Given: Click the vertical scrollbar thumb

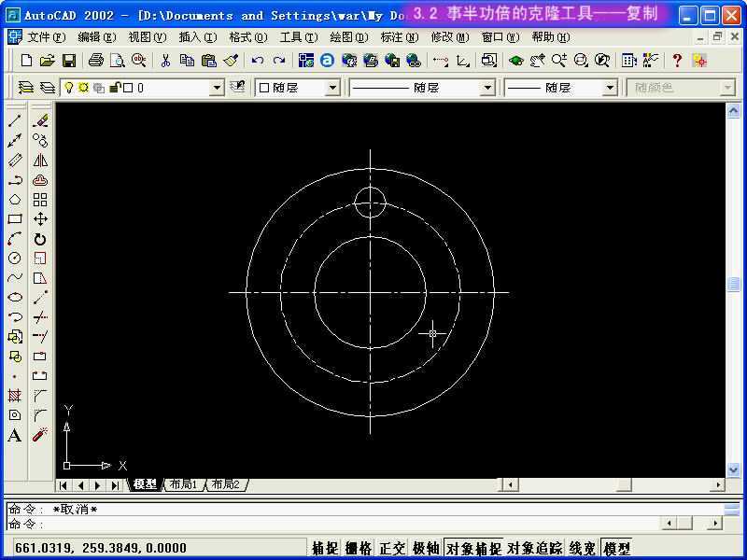Looking at the screenshot, I should (x=734, y=285).
